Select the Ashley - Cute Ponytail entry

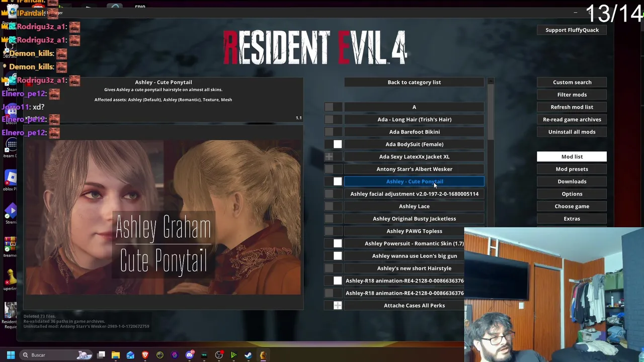tap(414, 182)
